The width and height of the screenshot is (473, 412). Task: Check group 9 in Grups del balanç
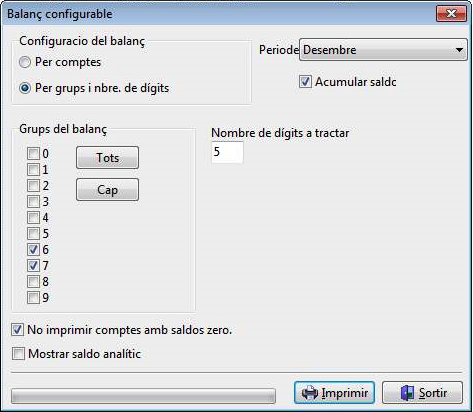[x=33, y=298]
